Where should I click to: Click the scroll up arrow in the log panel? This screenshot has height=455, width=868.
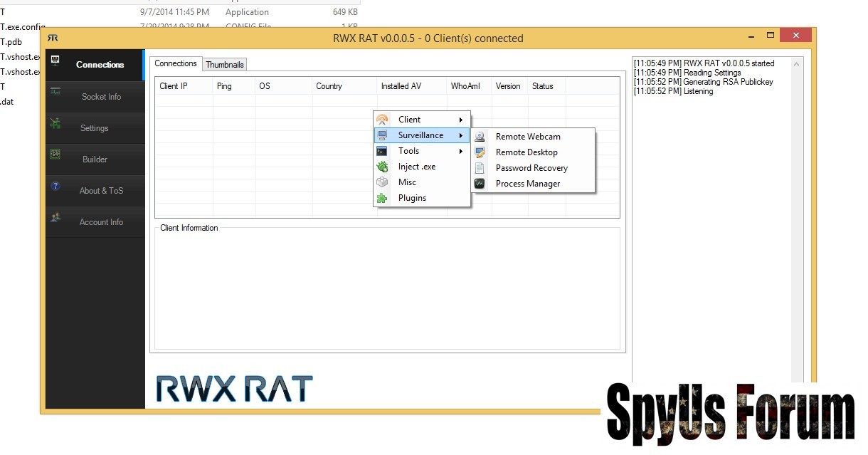point(797,64)
